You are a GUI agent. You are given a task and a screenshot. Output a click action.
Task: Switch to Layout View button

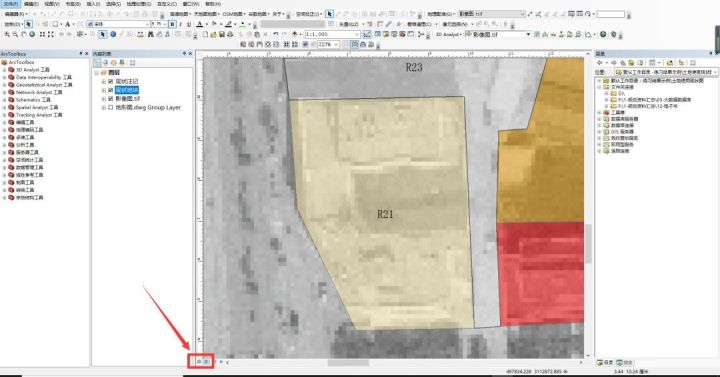[x=206, y=362]
